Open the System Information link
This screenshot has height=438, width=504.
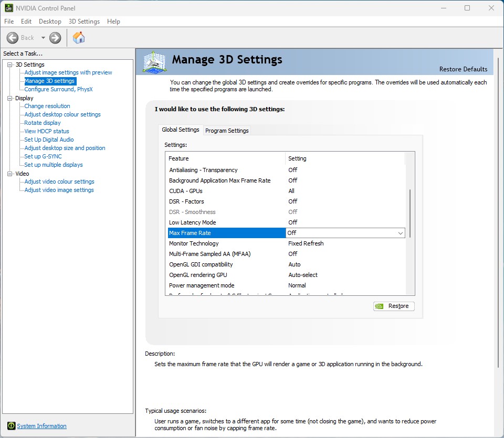(x=41, y=426)
